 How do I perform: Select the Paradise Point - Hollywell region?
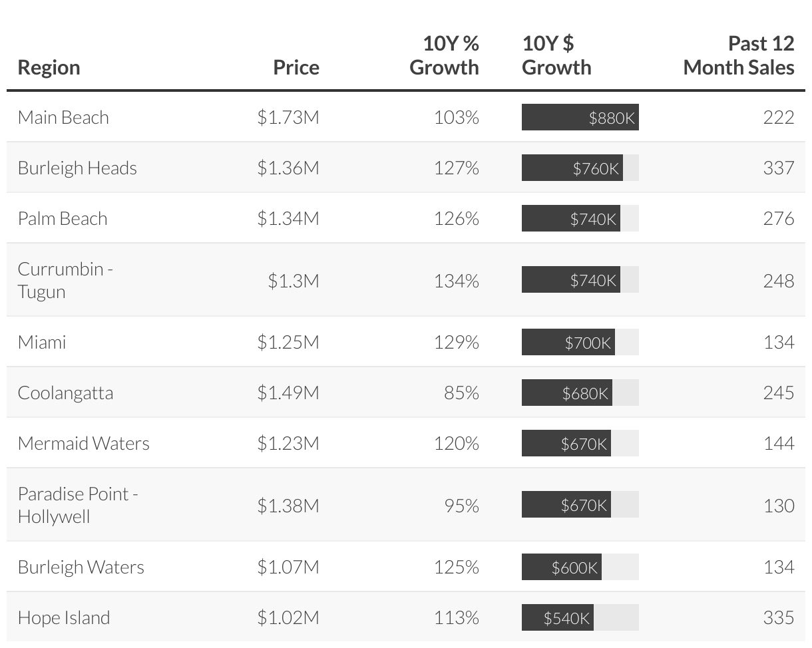[77, 505]
